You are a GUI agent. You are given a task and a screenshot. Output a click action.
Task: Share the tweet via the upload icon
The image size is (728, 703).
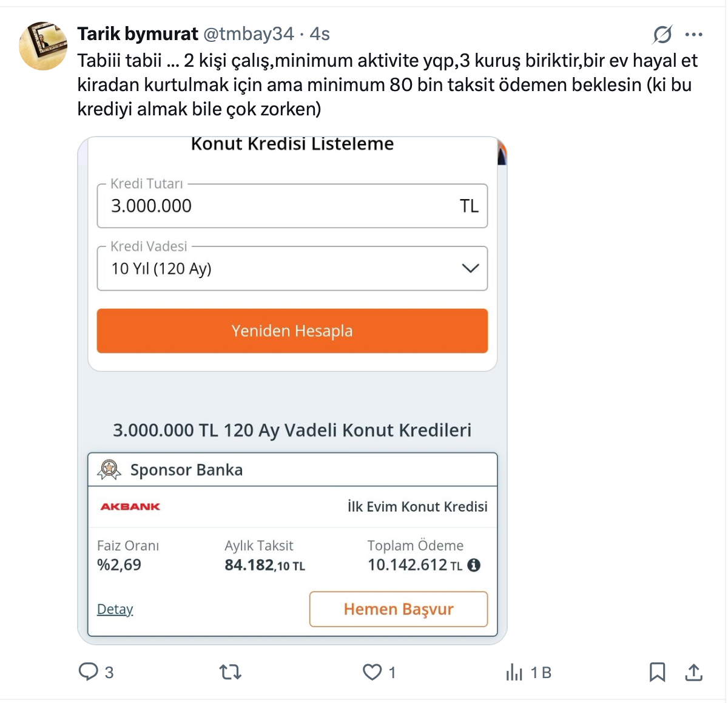(693, 671)
